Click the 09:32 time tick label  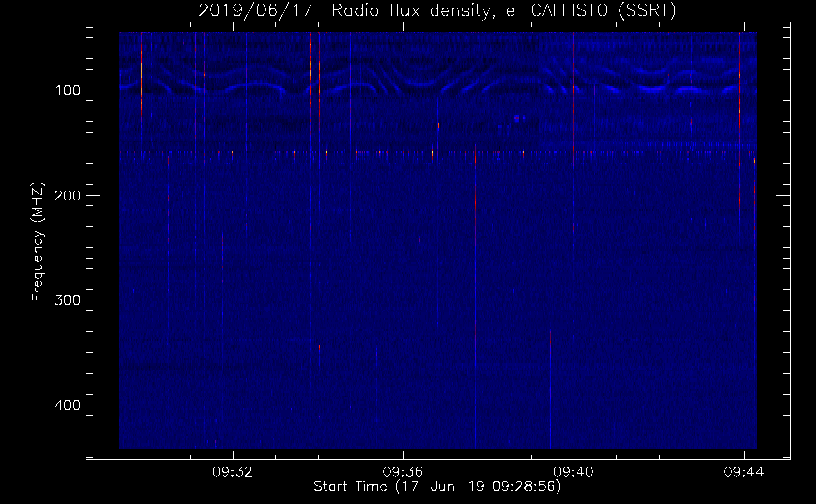(232, 472)
